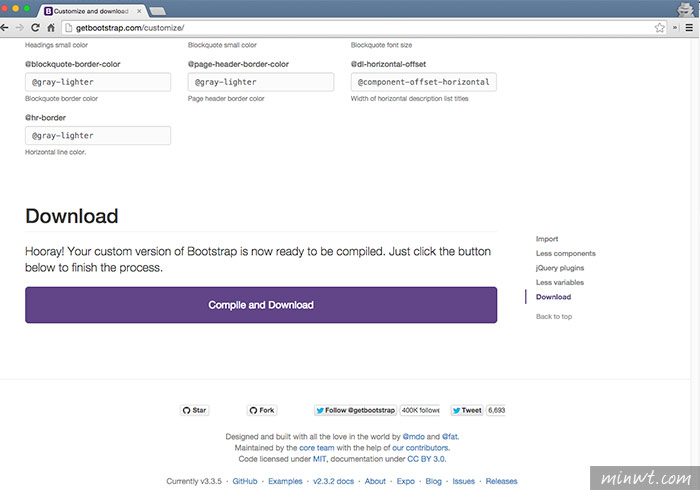The width and height of the screenshot is (700, 490).
Task: Edit the @page-header-border-color field
Action: tap(261, 82)
